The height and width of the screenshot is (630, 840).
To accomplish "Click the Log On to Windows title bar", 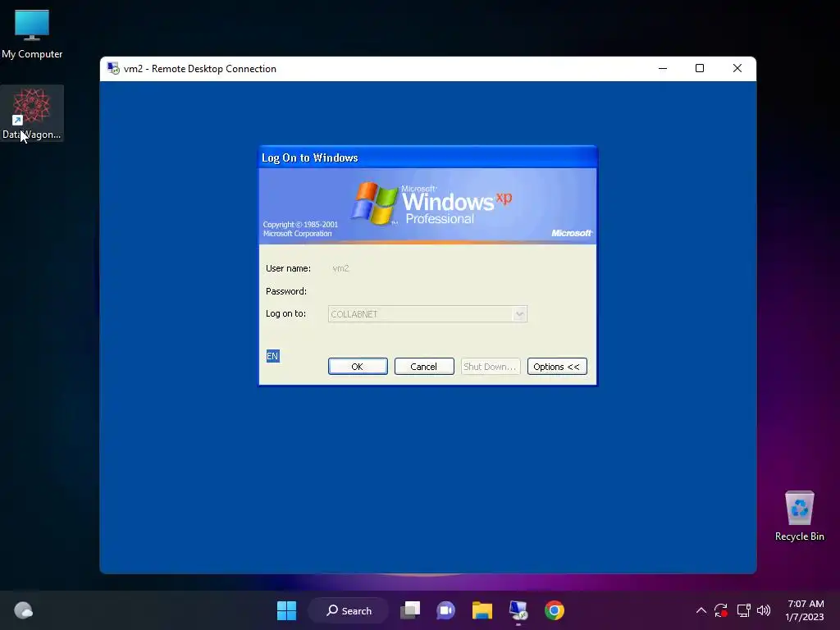I will click(427, 157).
